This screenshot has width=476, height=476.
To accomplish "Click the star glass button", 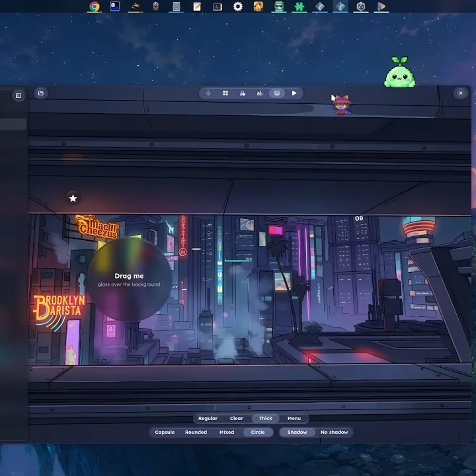I will (x=73, y=199).
